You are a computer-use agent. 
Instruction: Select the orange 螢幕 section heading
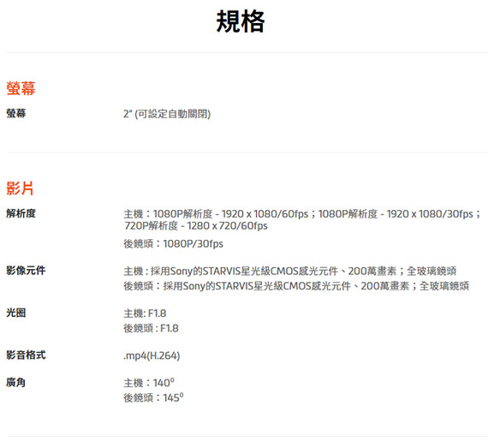pyautogui.click(x=21, y=88)
